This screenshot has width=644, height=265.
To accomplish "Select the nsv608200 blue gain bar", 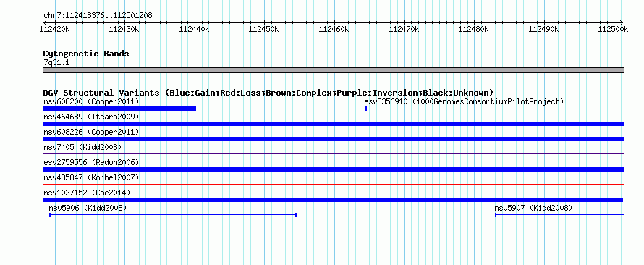I will (x=119, y=109).
